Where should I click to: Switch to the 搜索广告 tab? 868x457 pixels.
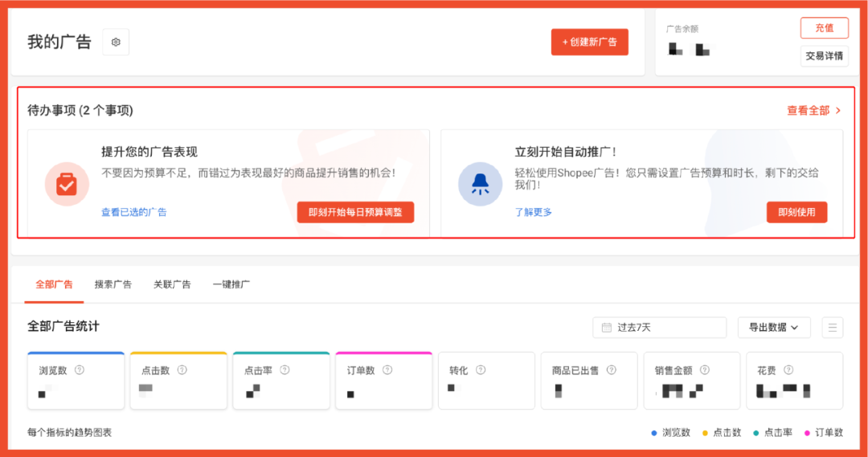[113, 284]
